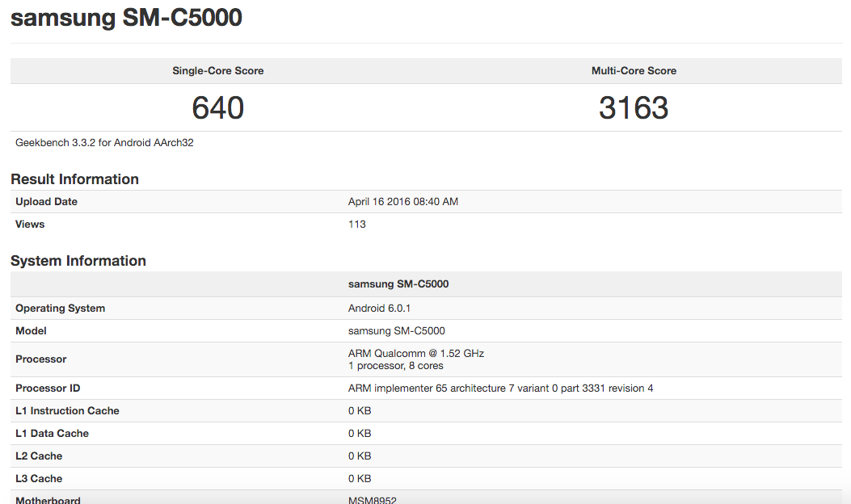Click the System Information heading

78,260
